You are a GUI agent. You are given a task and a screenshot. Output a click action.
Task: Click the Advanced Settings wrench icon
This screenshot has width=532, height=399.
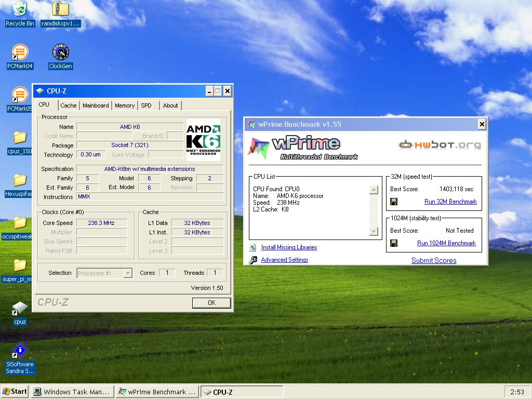253,260
